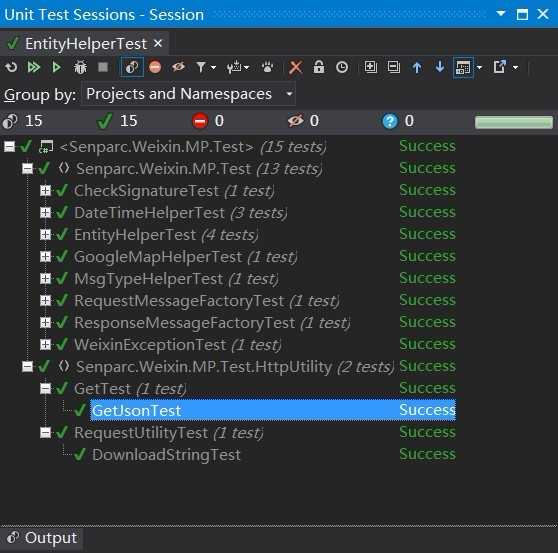Open the Group by Projects and Namespaces combo
This screenshot has height=553, width=558.
coord(188,94)
